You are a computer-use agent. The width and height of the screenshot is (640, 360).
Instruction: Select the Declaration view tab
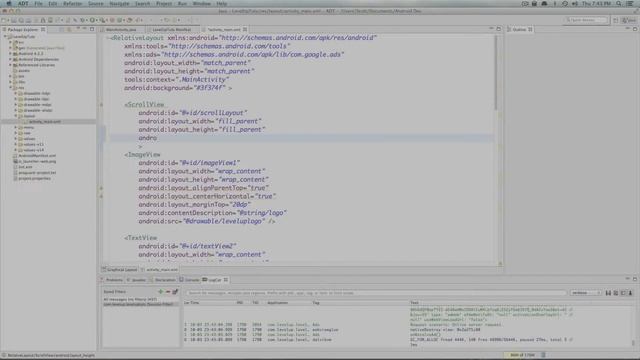tap(165, 280)
